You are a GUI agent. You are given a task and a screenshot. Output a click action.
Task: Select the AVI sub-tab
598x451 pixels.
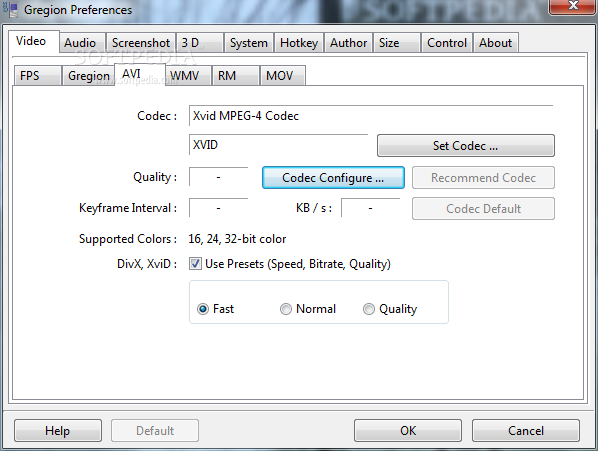(140, 74)
